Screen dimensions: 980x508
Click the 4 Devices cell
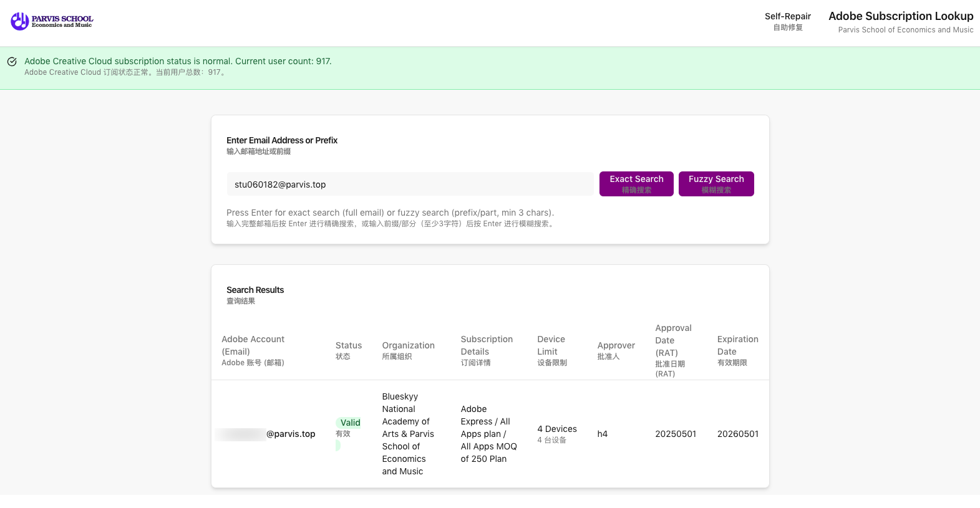[x=556, y=434]
